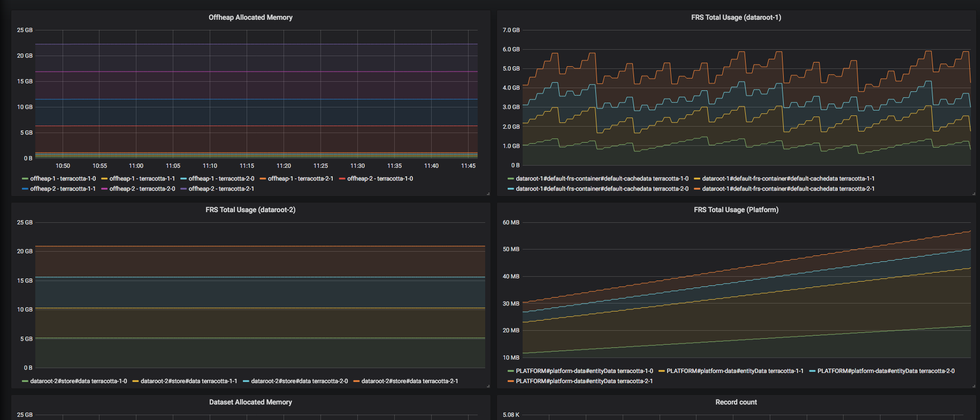This screenshot has width=980, height=420.
Task: Toggle the offheap-2 - terracotta-1-1 legend series
Action: 63,189
